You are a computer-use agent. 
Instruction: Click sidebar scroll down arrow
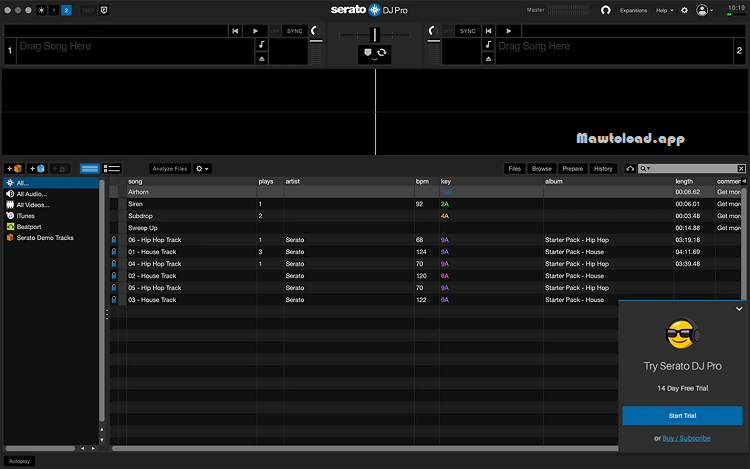[x=101, y=440]
